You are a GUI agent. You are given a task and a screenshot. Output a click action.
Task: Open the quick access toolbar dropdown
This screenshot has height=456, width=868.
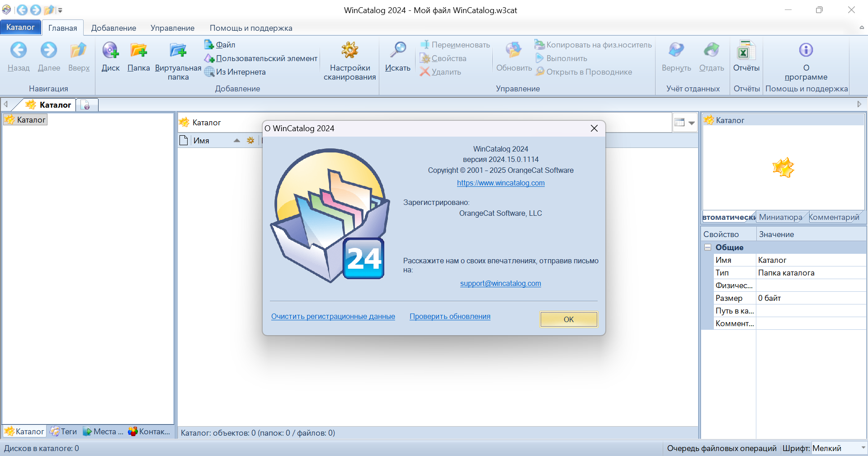click(x=60, y=10)
